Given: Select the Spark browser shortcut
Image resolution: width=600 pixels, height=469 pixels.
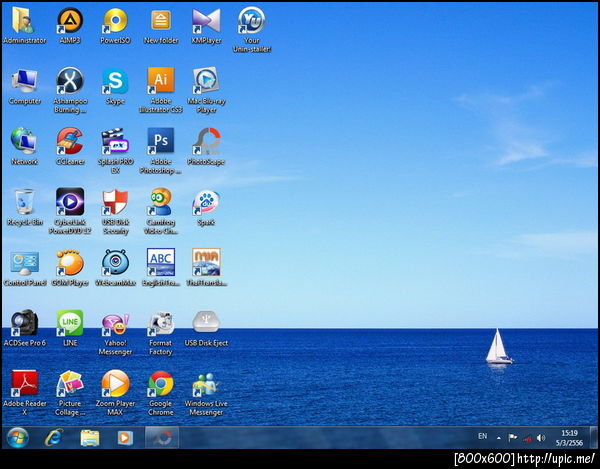Looking at the screenshot, I should coord(206,202).
